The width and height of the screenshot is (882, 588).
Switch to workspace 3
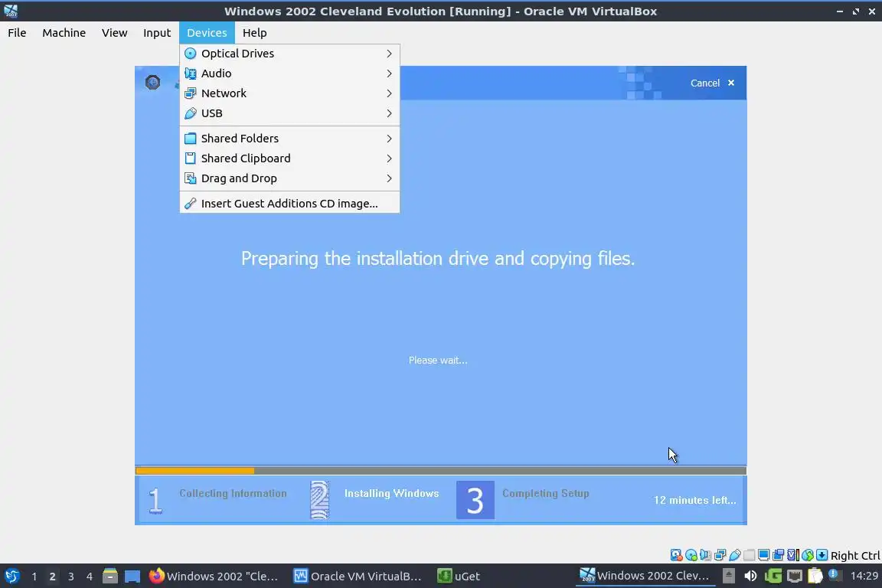click(x=71, y=577)
